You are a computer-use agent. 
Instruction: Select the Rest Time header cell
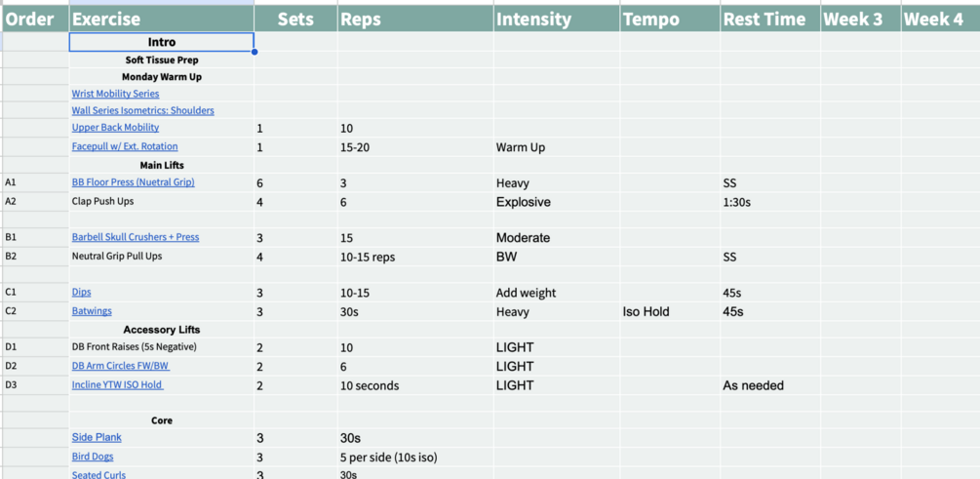coord(770,20)
